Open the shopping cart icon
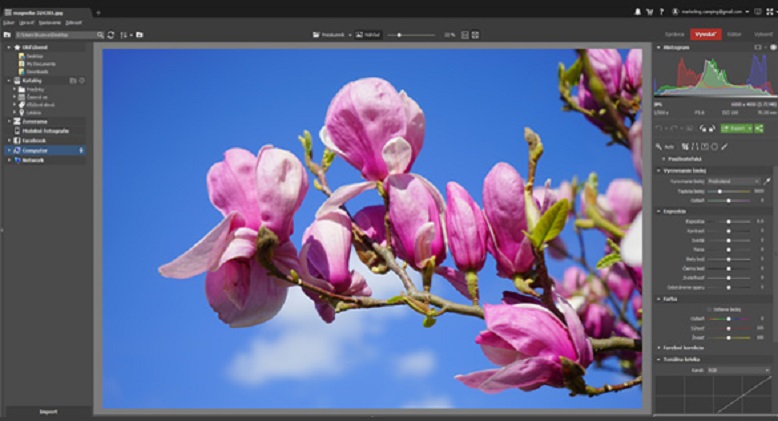The height and width of the screenshot is (421, 778). click(649, 11)
